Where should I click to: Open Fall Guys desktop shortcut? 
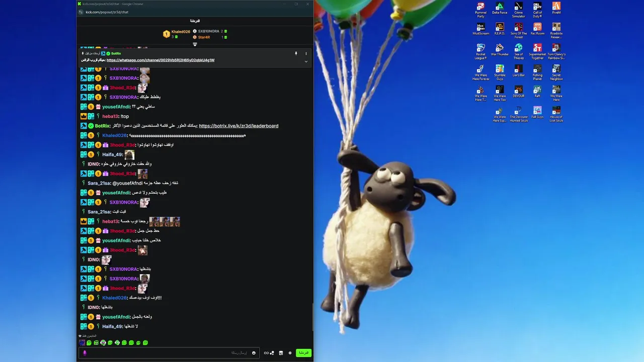click(537, 113)
